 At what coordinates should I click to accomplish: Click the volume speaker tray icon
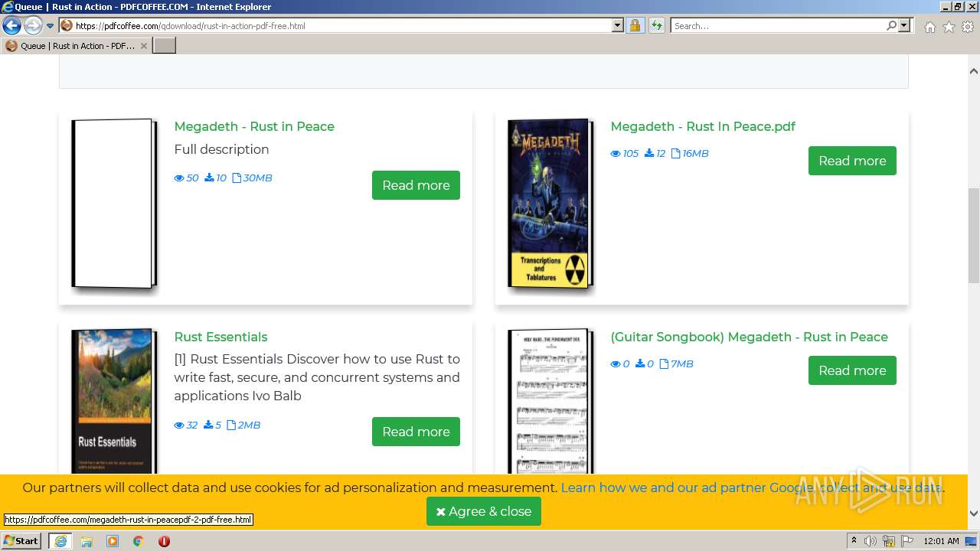(871, 541)
